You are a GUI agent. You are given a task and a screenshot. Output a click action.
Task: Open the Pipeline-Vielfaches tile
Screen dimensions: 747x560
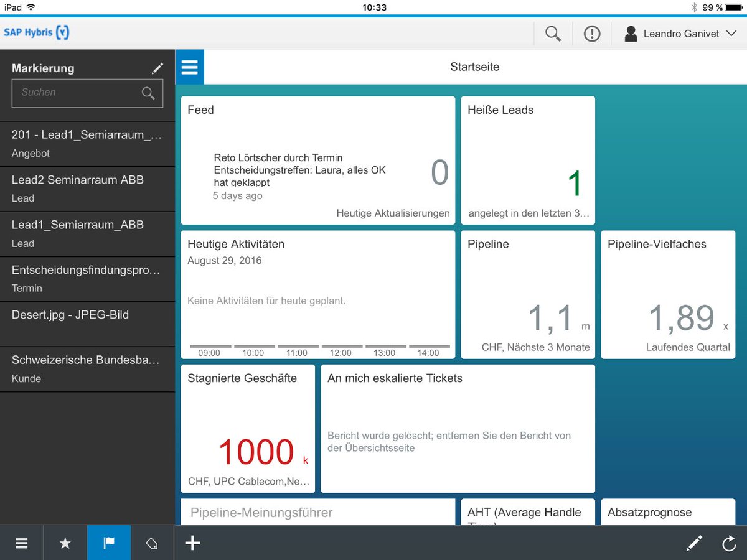[x=668, y=295]
